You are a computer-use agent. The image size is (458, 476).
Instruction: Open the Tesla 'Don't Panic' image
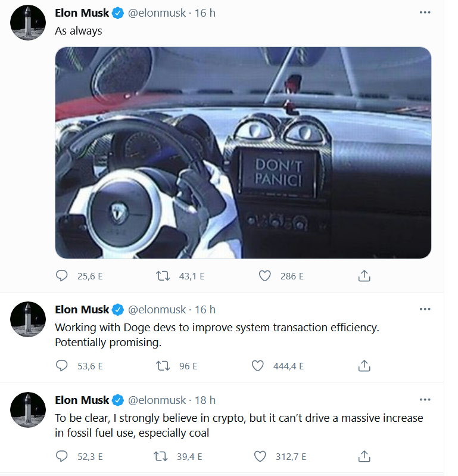click(243, 153)
